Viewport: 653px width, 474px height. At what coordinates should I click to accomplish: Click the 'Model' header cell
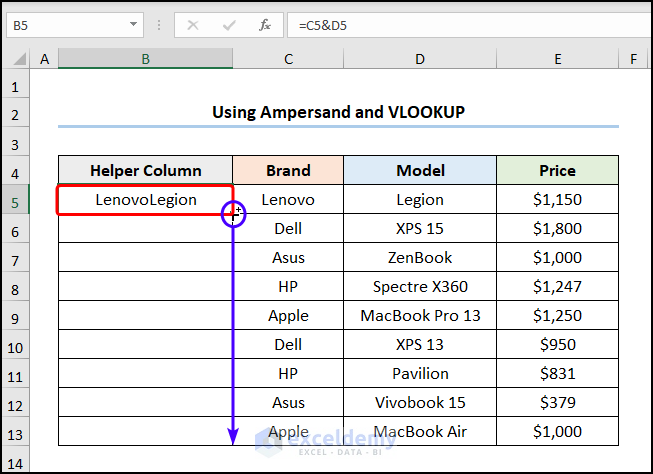pyautogui.click(x=420, y=170)
